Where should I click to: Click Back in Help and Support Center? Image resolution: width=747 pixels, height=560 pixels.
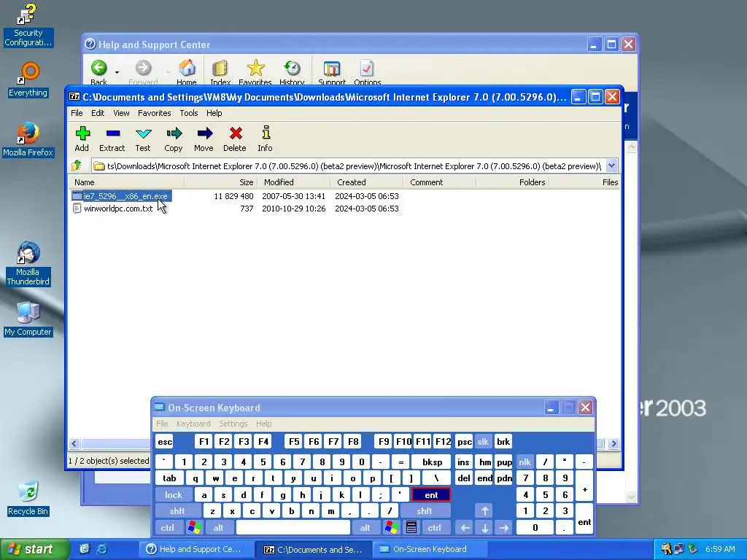(99, 72)
